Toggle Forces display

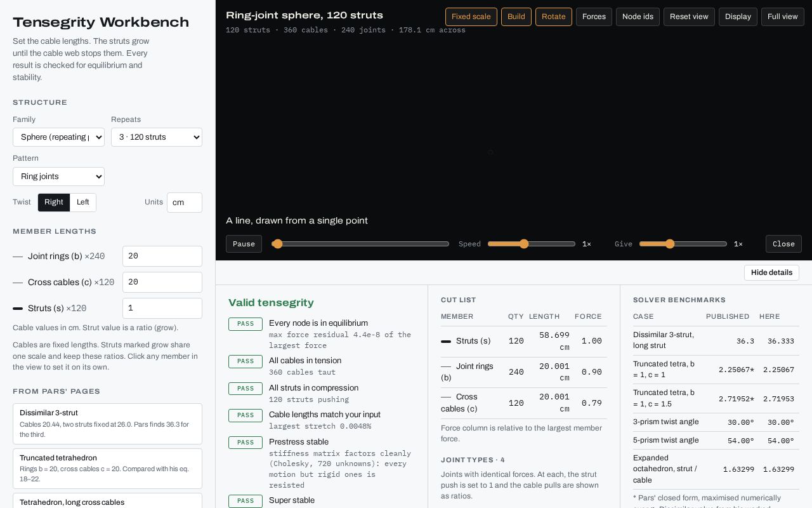click(594, 17)
